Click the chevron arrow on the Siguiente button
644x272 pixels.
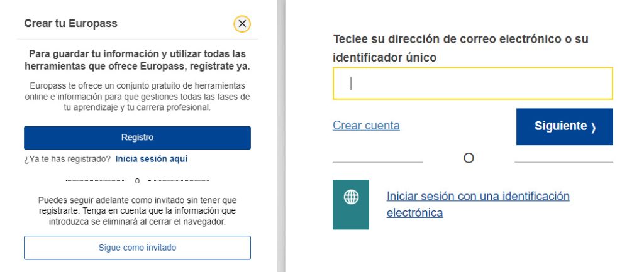coord(594,128)
